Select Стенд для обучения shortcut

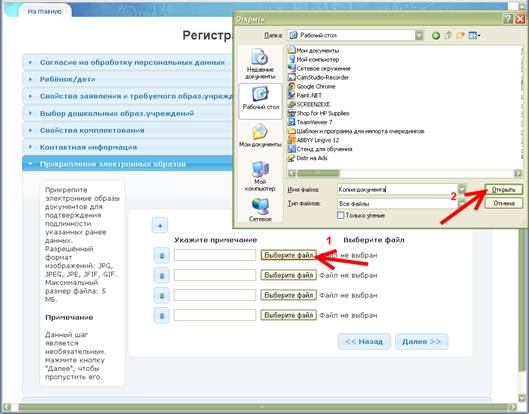pos(320,149)
